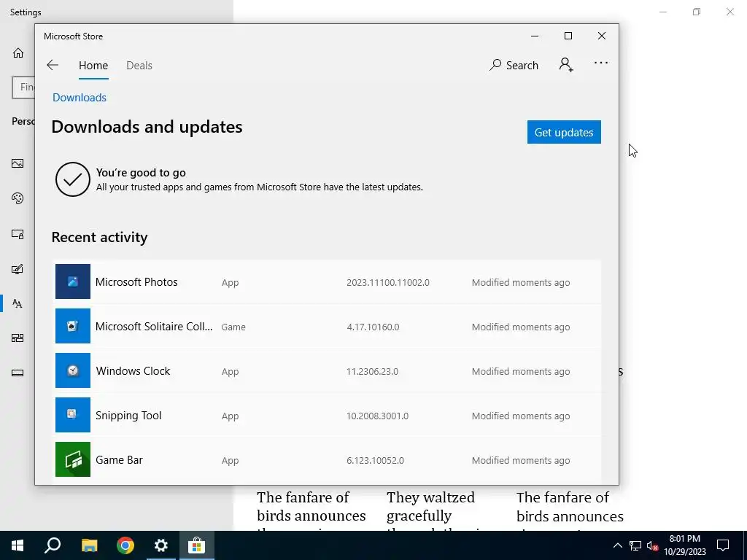
Task: Click the Recent activity heading
Action: (99, 237)
